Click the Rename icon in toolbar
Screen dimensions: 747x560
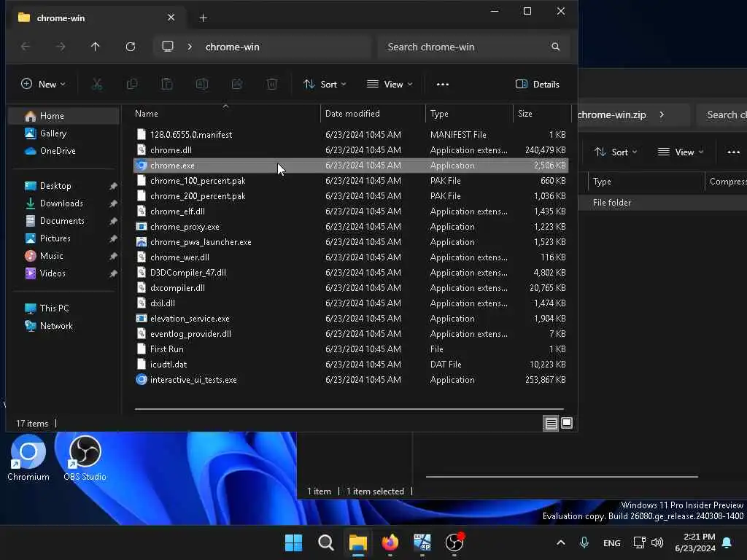(202, 85)
